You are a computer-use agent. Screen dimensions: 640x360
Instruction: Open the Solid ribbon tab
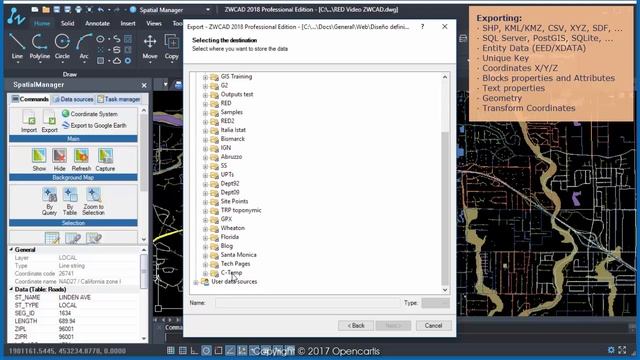[x=68, y=23]
